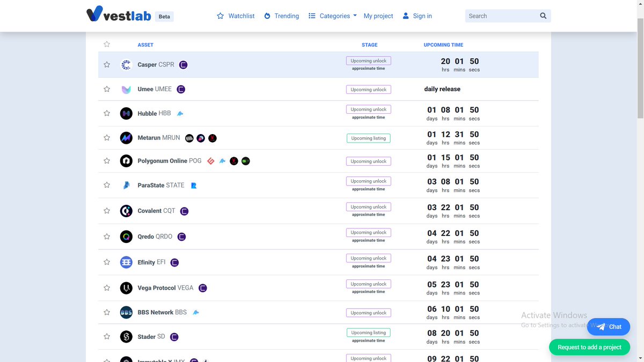Star the Covalent CQT row
644x362 pixels.
(x=107, y=211)
